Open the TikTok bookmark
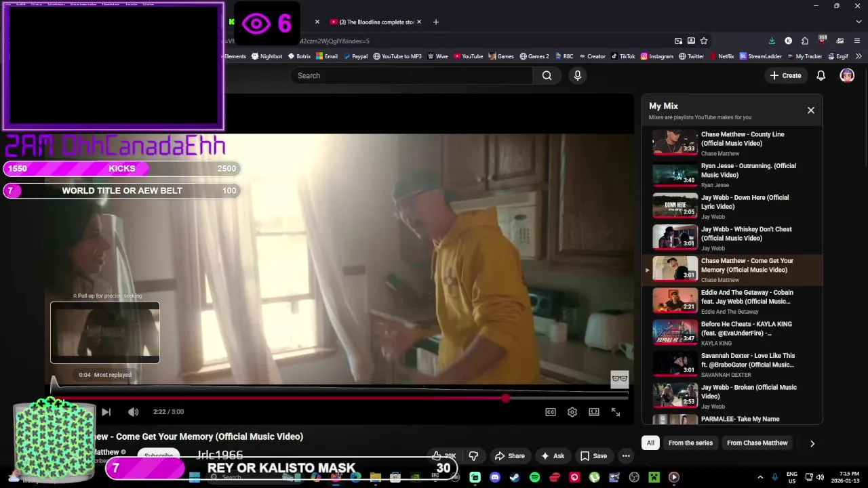Image resolution: width=868 pixels, height=488 pixels. tap(623, 56)
